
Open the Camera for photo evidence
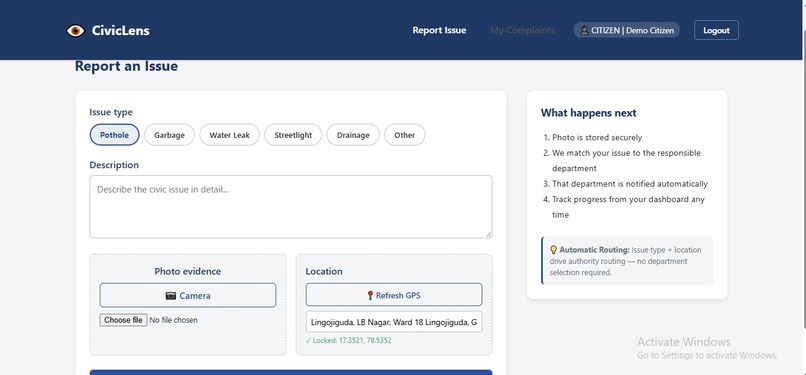[188, 295]
